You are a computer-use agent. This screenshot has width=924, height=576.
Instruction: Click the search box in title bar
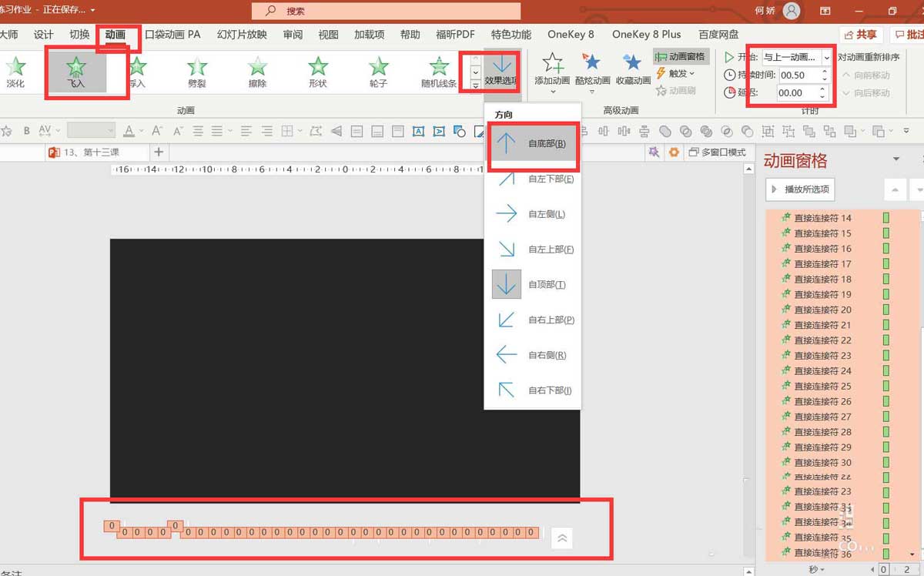pyautogui.click(x=387, y=11)
